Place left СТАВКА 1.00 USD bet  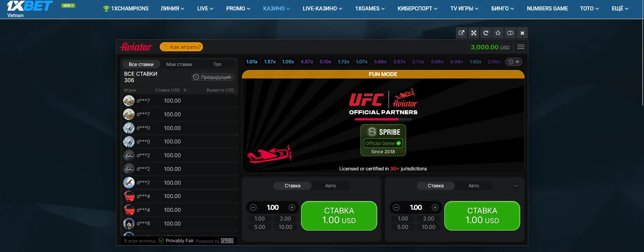point(339,216)
